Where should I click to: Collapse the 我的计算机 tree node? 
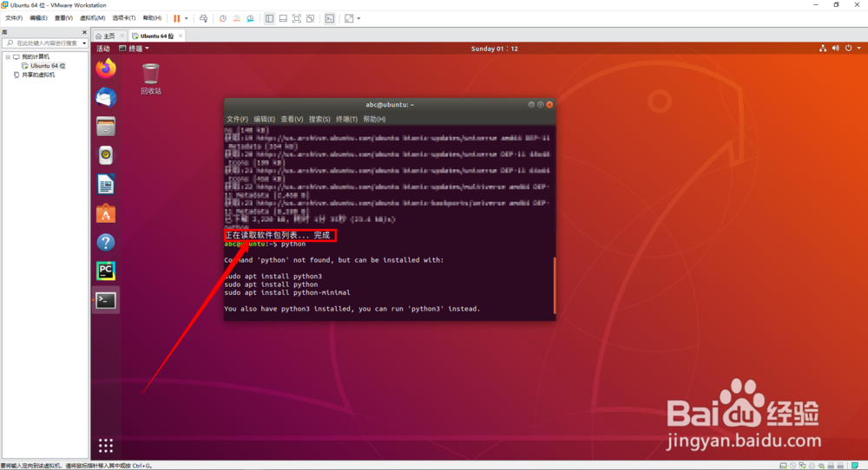click(x=8, y=57)
